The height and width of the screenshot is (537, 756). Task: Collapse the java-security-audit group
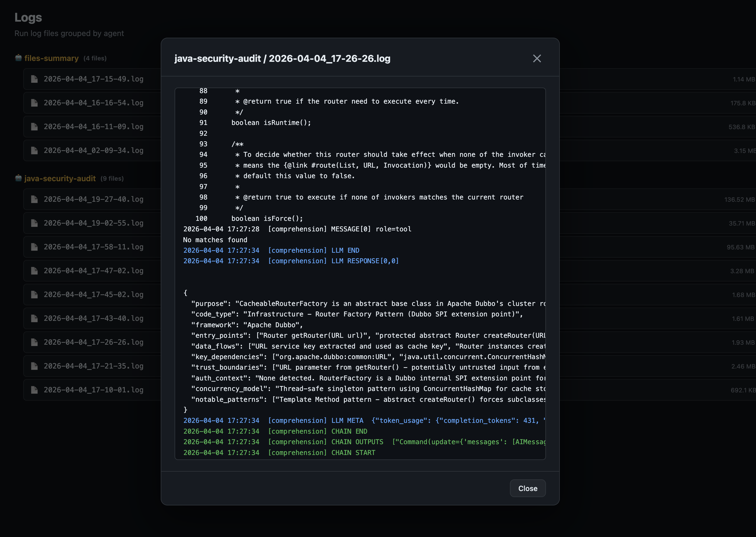coord(60,178)
